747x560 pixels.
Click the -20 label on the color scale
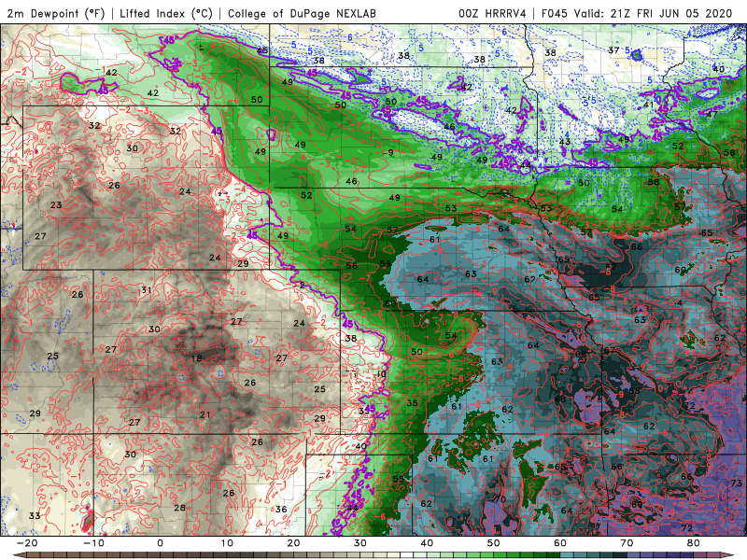[27, 543]
